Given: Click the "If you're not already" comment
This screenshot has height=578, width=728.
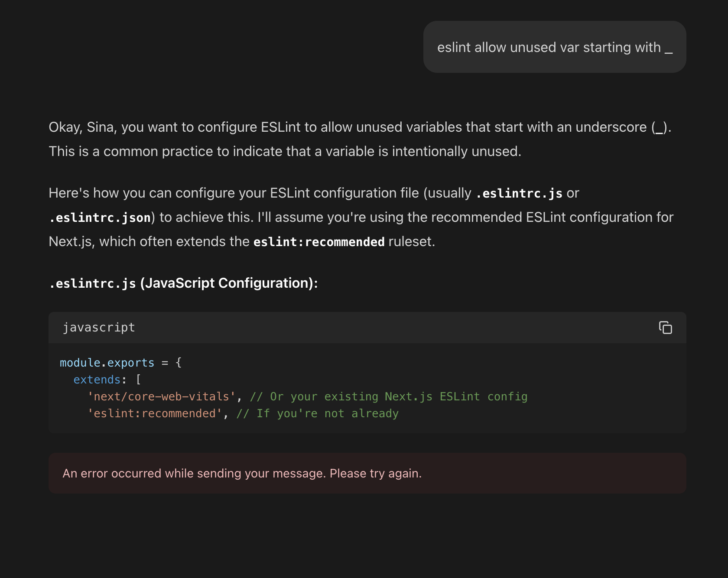Looking at the screenshot, I should (317, 413).
